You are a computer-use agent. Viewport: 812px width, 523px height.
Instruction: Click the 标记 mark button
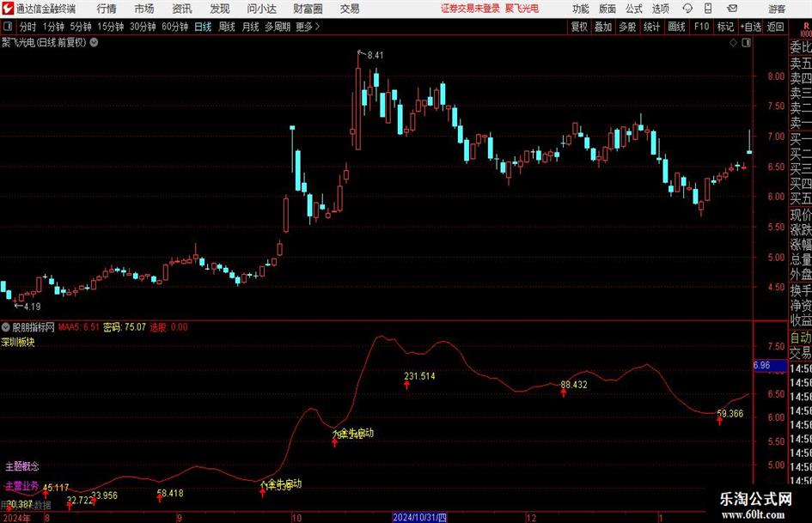click(x=725, y=27)
